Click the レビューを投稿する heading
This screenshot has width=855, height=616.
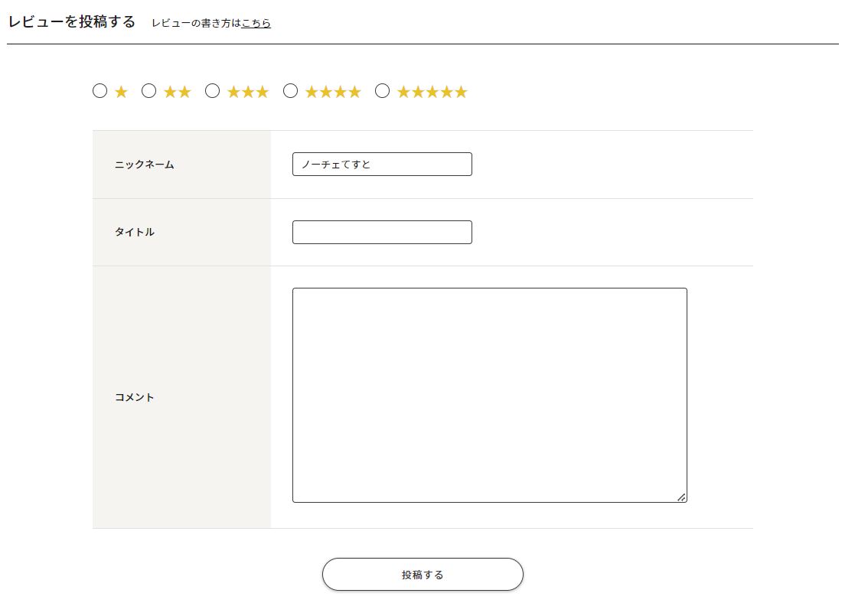[72, 21]
